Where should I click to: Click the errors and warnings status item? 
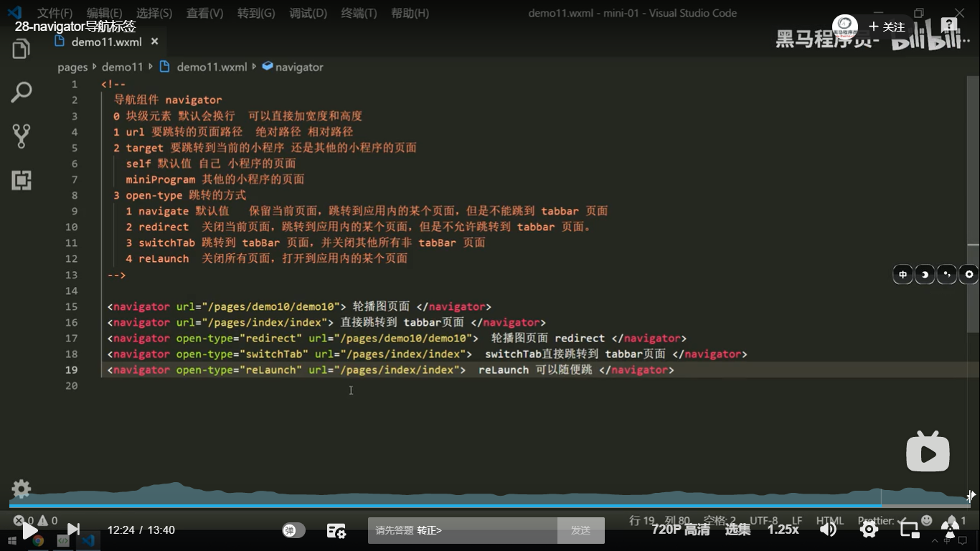(x=34, y=521)
